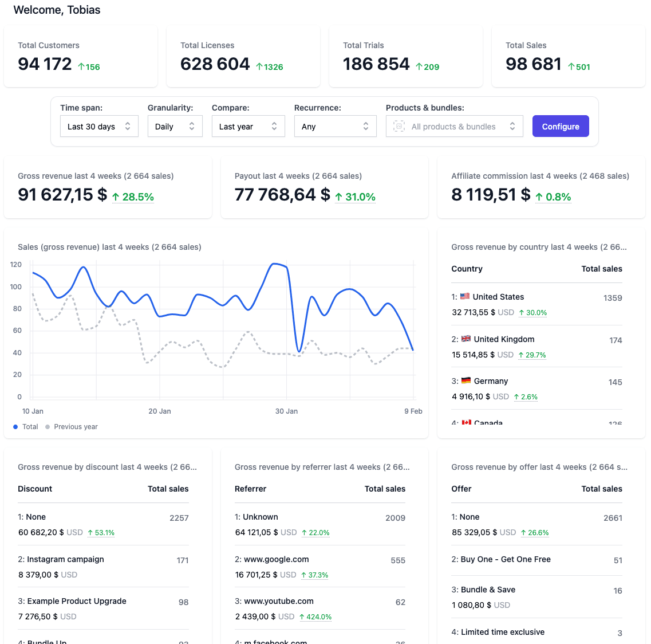Click the green arrow beside 424.0% youtube growth
The image size is (651, 644).
click(303, 617)
